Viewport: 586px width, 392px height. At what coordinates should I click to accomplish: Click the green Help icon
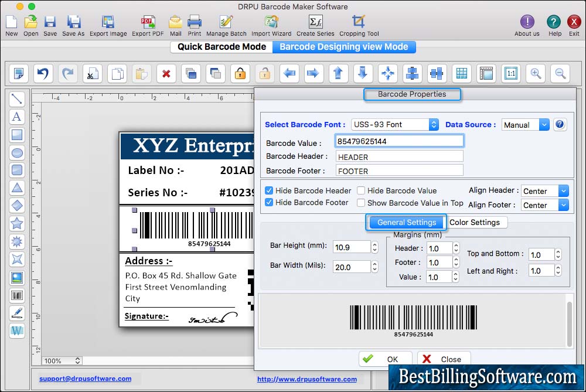click(x=554, y=22)
